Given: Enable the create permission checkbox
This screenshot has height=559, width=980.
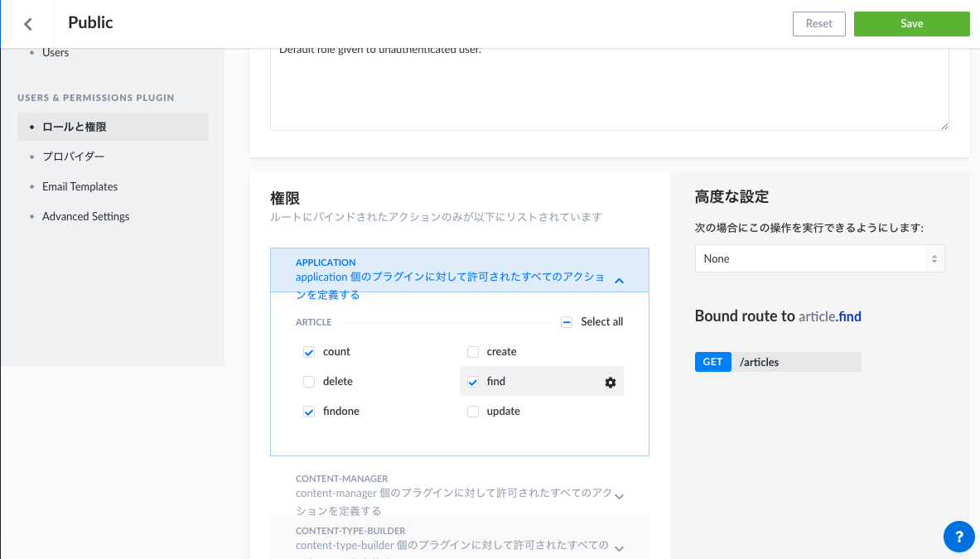Looking at the screenshot, I should (x=472, y=351).
